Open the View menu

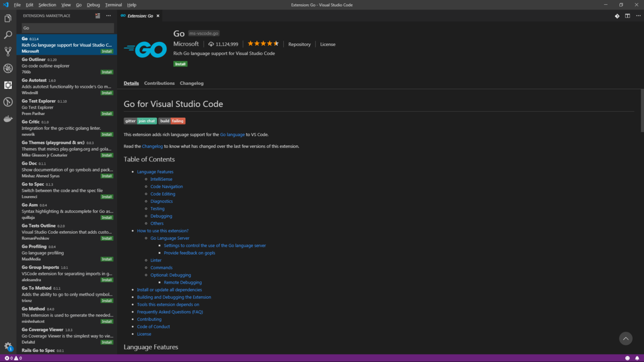(66, 5)
